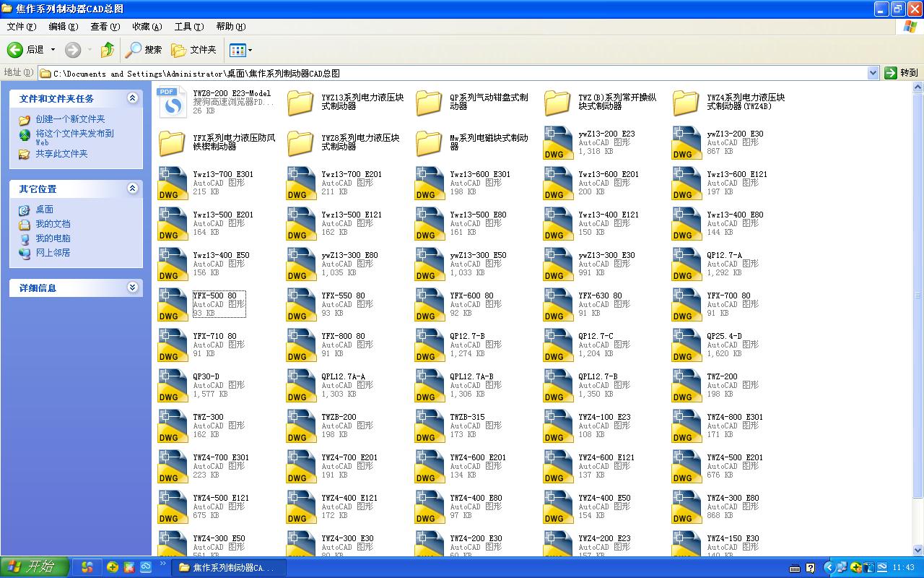
Task: Click the 创建一个新文件夹 link
Action: 70,119
